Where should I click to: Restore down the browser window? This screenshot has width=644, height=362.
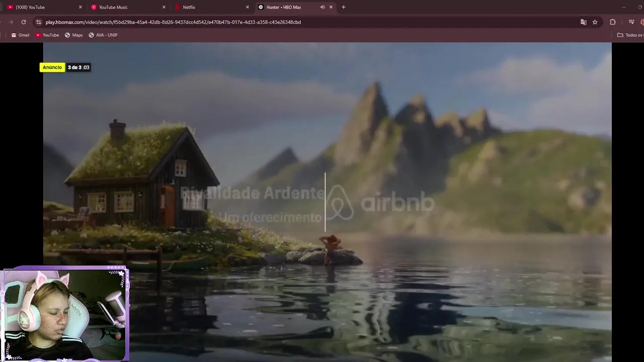[x=640, y=7]
